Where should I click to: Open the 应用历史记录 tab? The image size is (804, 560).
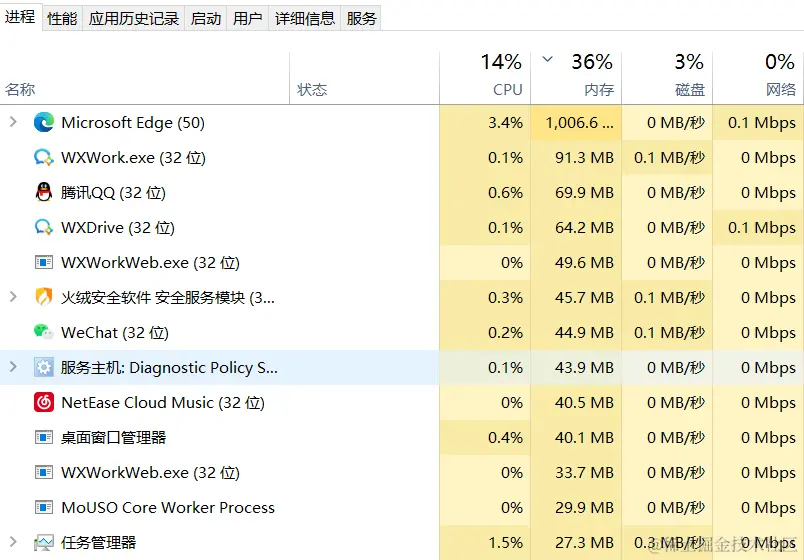(x=134, y=18)
